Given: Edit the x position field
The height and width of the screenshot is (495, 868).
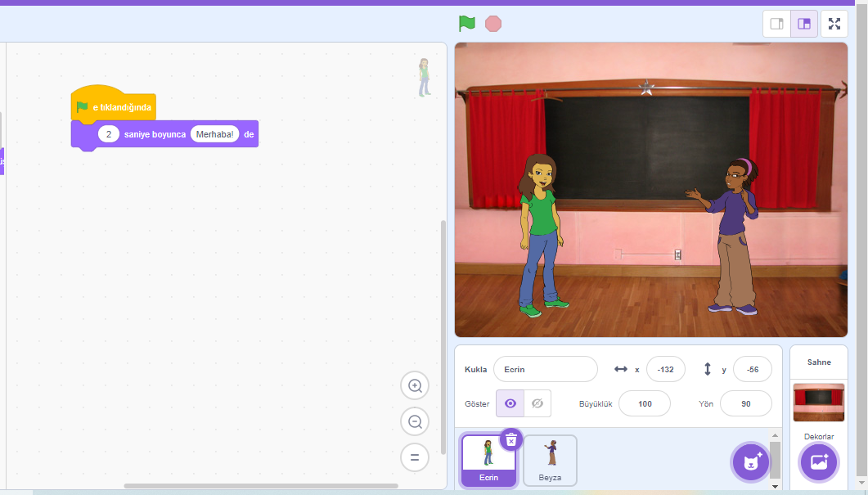Looking at the screenshot, I should tap(665, 369).
